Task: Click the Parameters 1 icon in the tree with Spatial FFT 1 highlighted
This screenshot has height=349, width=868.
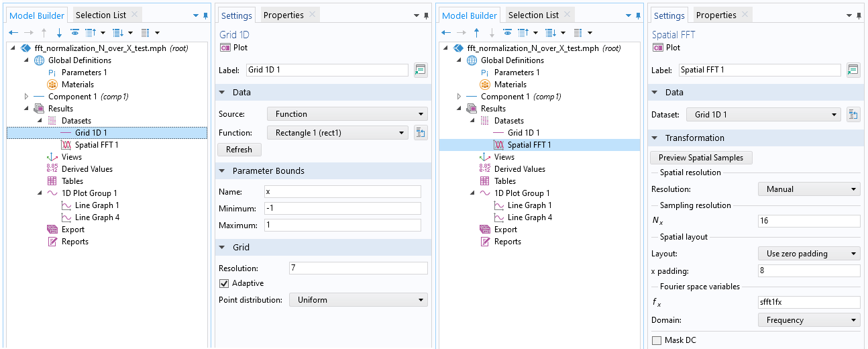Action: click(485, 72)
